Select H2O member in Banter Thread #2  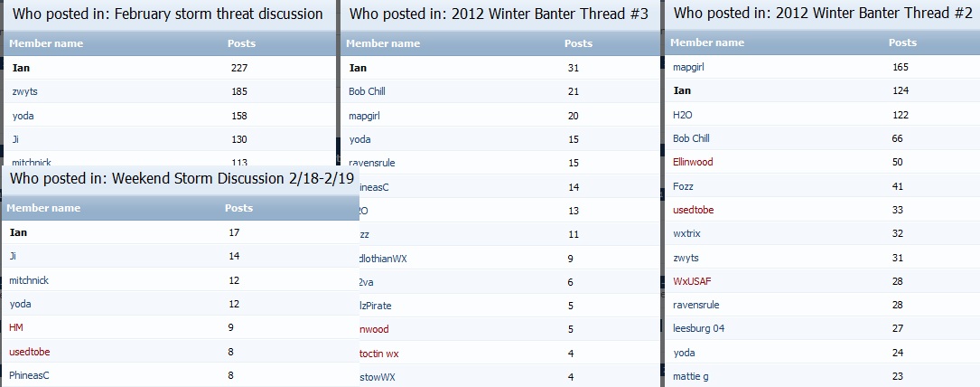pos(683,115)
